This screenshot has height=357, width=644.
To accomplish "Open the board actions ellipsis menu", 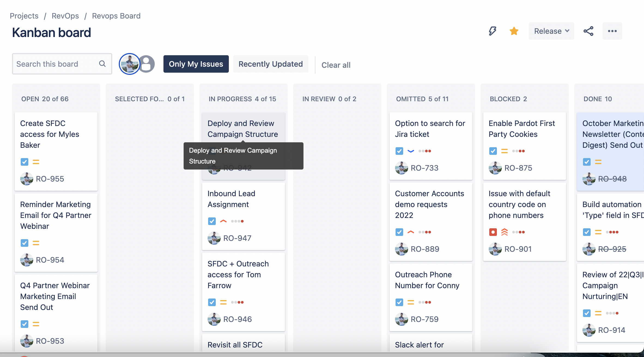I will pyautogui.click(x=612, y=31).
